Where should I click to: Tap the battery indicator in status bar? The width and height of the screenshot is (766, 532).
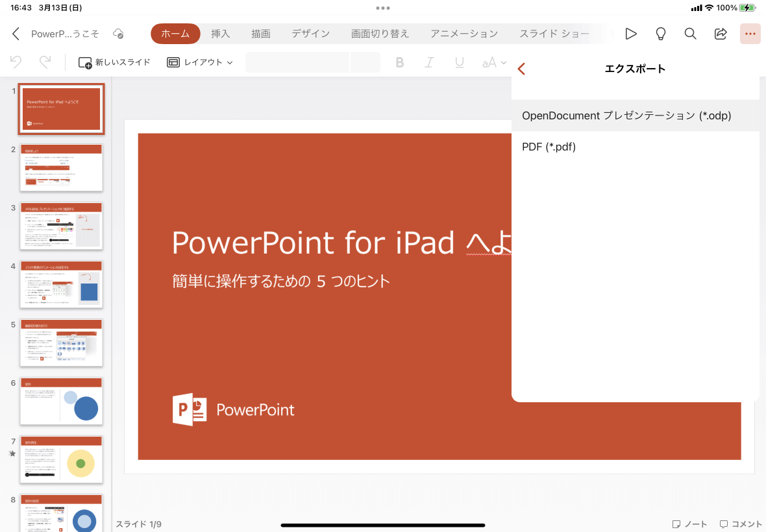747,8
